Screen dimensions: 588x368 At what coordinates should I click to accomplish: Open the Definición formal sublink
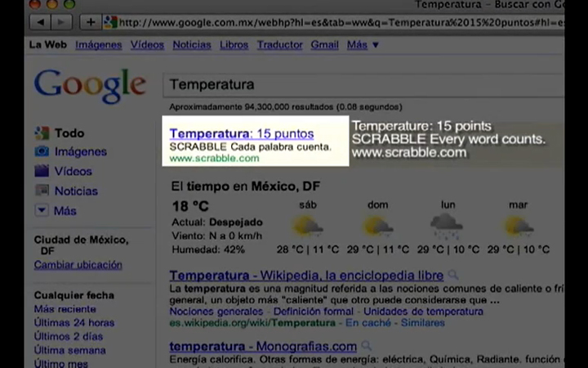point(313,312)
